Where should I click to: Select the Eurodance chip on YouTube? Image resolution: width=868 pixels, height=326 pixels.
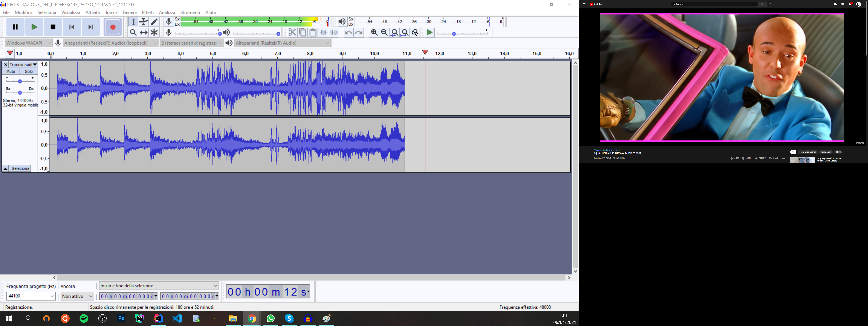826,152
